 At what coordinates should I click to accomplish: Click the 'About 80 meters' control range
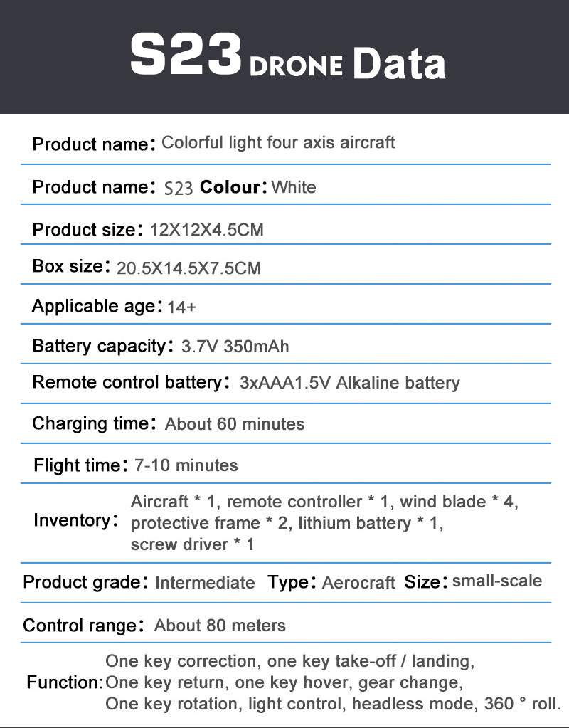point(220,626)
